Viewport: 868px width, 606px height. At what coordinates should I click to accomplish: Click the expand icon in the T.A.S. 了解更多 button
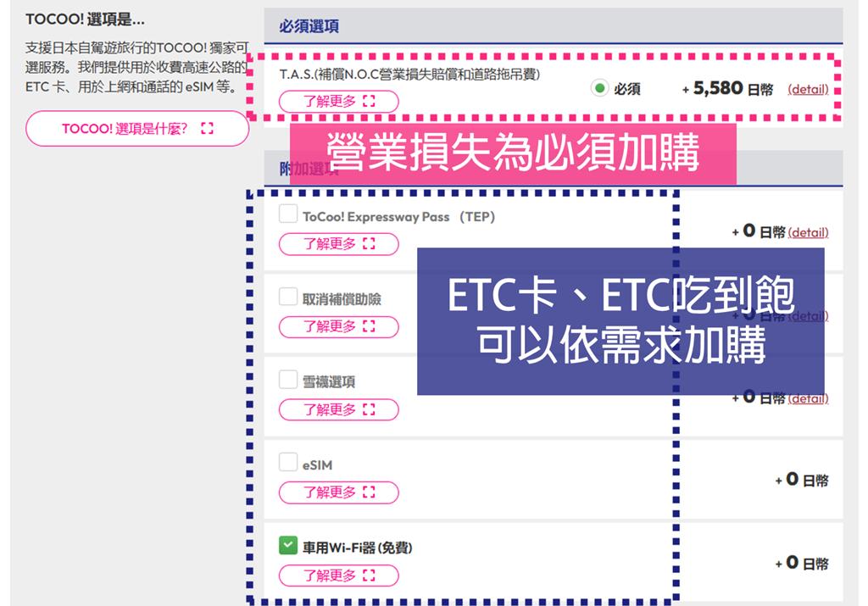[369, 101]
